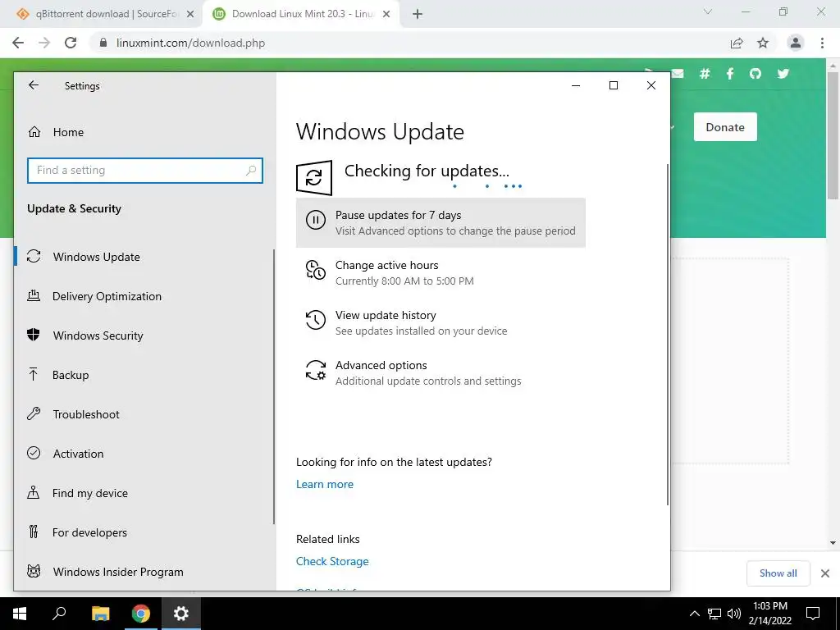This screenshot has width=840, height=630.
Task: Open Advanced options
Action: pyautogui.click(x=441, y=373)
